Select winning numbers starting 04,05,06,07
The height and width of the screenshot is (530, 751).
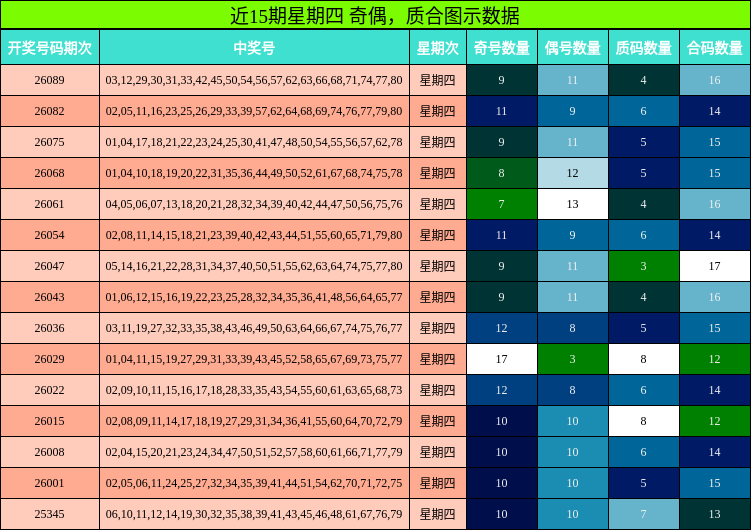254,204
